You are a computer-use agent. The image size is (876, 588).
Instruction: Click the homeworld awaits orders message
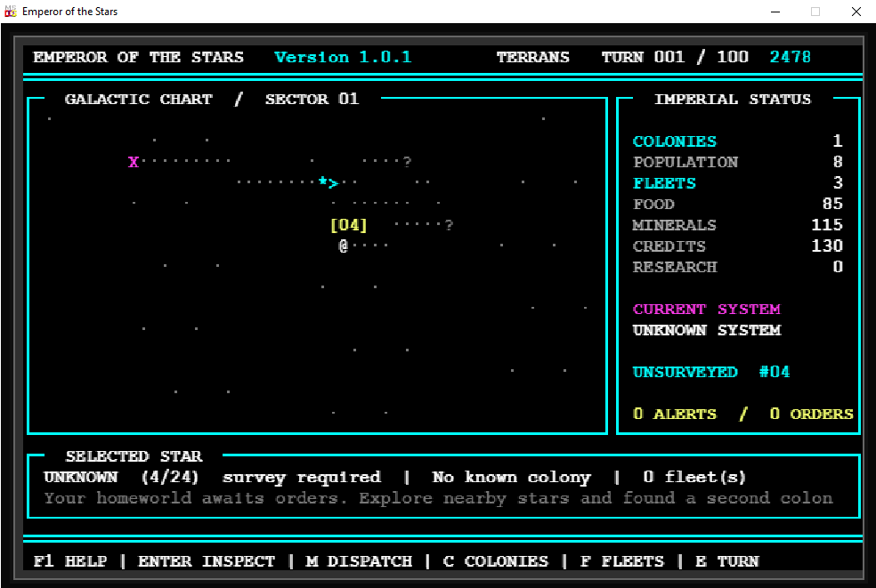pyautogui.click(x=438, y=498)
